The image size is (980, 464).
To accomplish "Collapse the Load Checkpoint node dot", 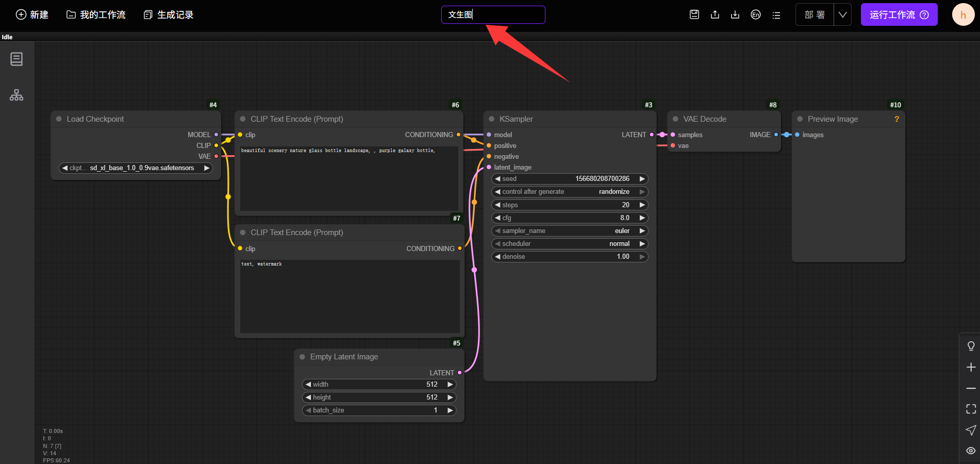I will (59, 119).
